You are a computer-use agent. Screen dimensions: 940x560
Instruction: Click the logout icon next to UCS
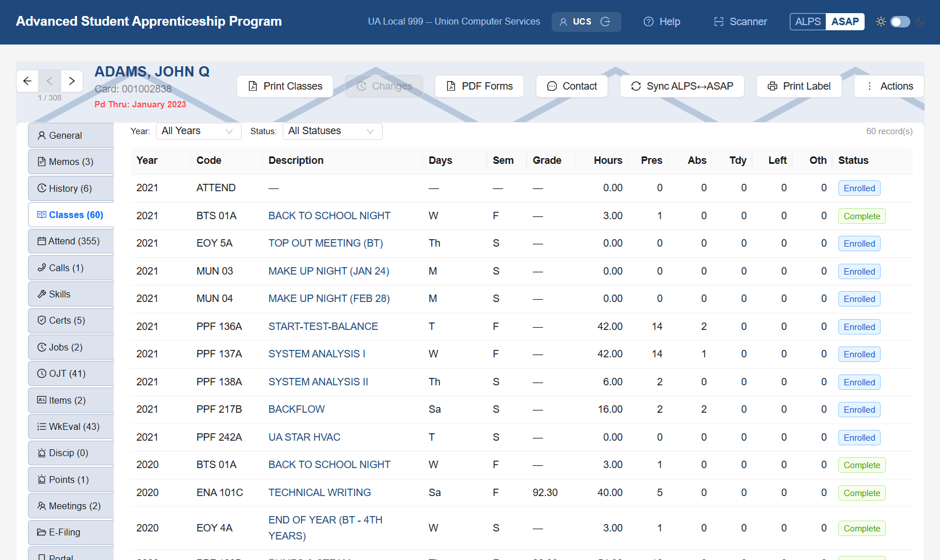606,22
